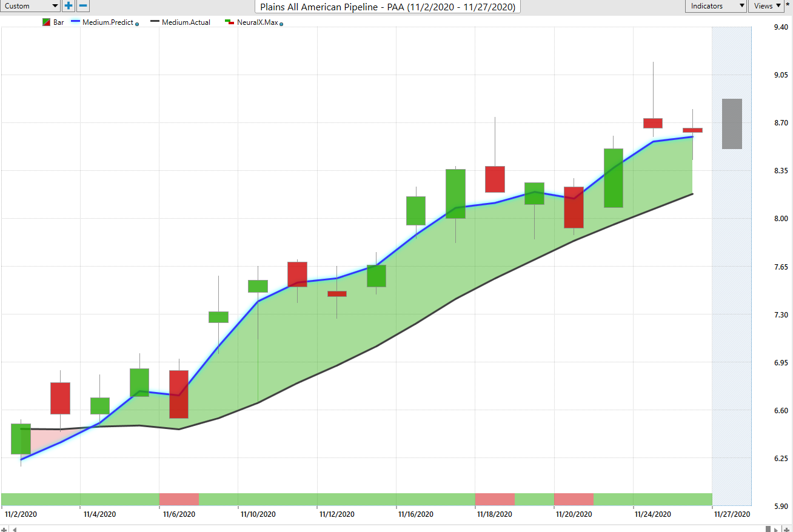Click the 6.95 price axis label
The width and height of the screenshot is (793, 532).
click(x=781, y=363)
